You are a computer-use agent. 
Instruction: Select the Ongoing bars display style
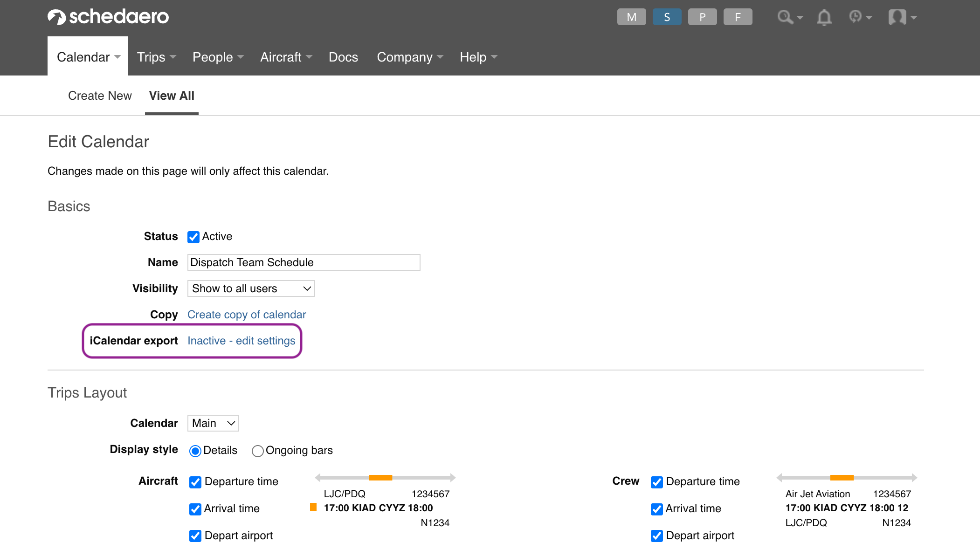click(x=257, y=451)
